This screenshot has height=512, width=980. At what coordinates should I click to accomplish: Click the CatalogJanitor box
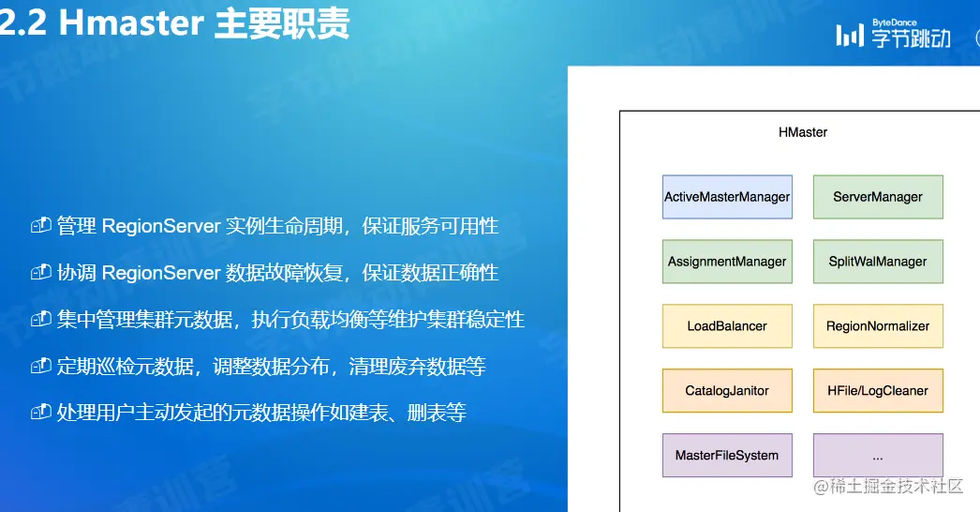tap(727, 391)
